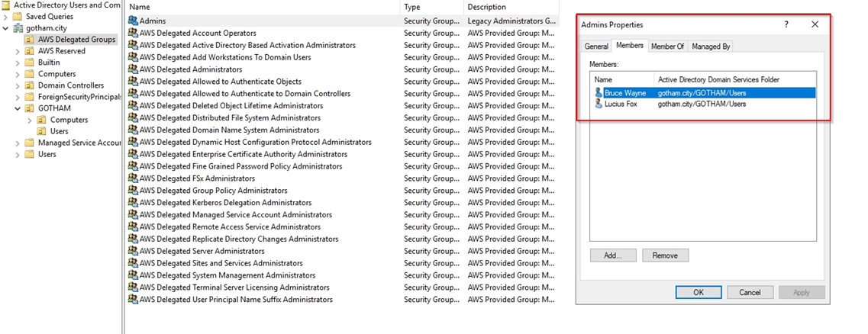Click the AWS Delegated Group Policy Administrators icon
The width and height of the screenshot is (868, 334).
(x=133, y=190)
